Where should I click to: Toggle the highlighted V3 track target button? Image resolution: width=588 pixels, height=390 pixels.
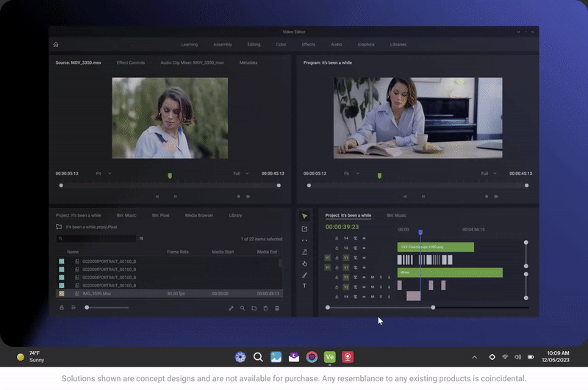[345, 277]
